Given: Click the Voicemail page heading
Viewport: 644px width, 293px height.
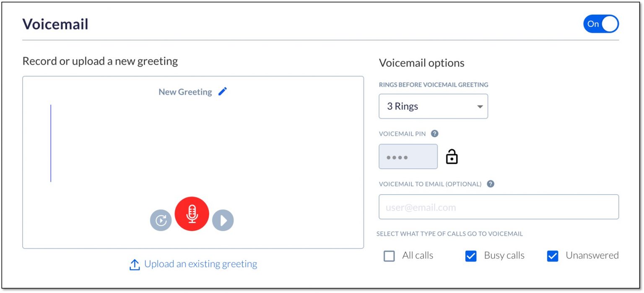Looking at the screenshot, I should point(55,24).
